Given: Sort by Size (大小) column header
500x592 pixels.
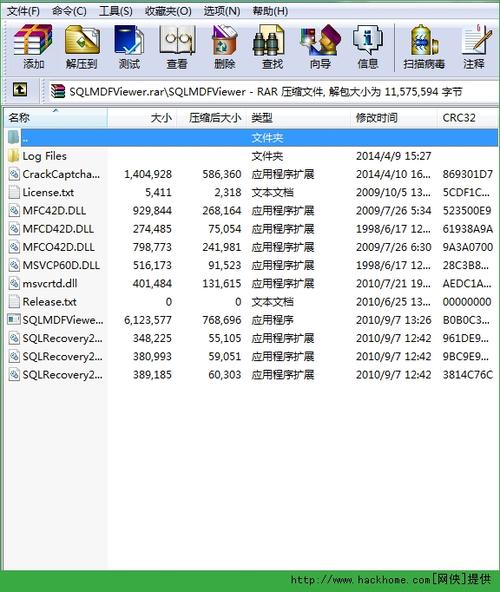Looking at the screenshot, I should coord(142,118).
